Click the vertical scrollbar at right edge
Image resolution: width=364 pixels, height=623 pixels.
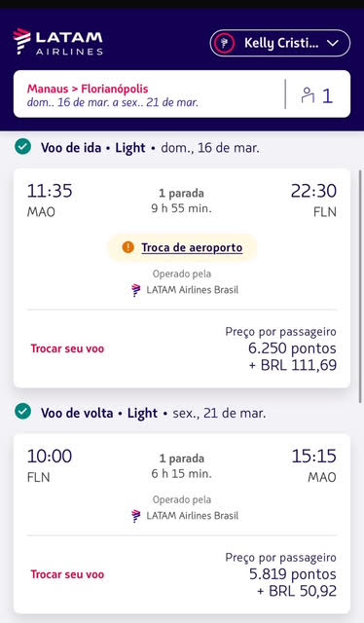click(360, 286)
